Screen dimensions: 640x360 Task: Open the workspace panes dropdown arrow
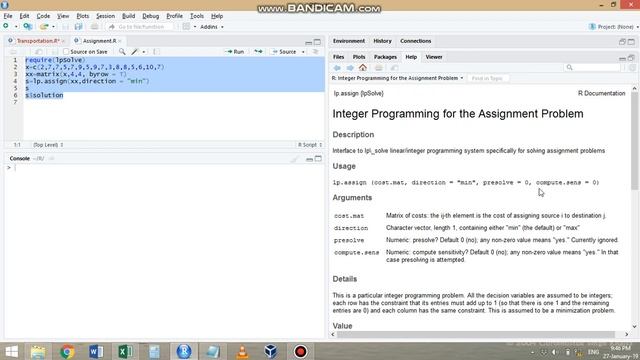click(x=195, y=27)
